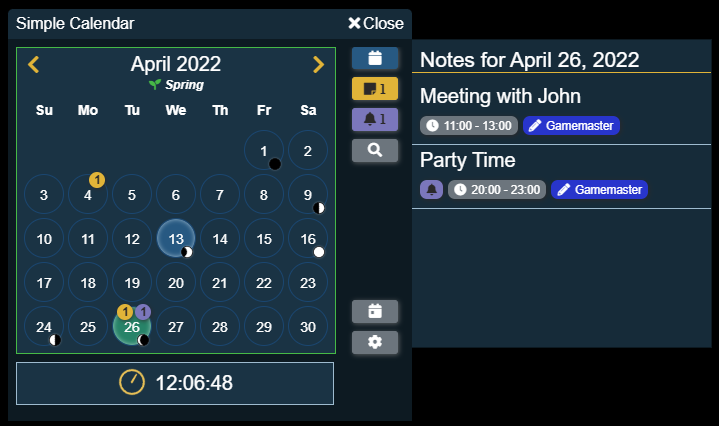Close the Simple Calendar window
Viewport: 719px width, 426px height.
point(376,23)
